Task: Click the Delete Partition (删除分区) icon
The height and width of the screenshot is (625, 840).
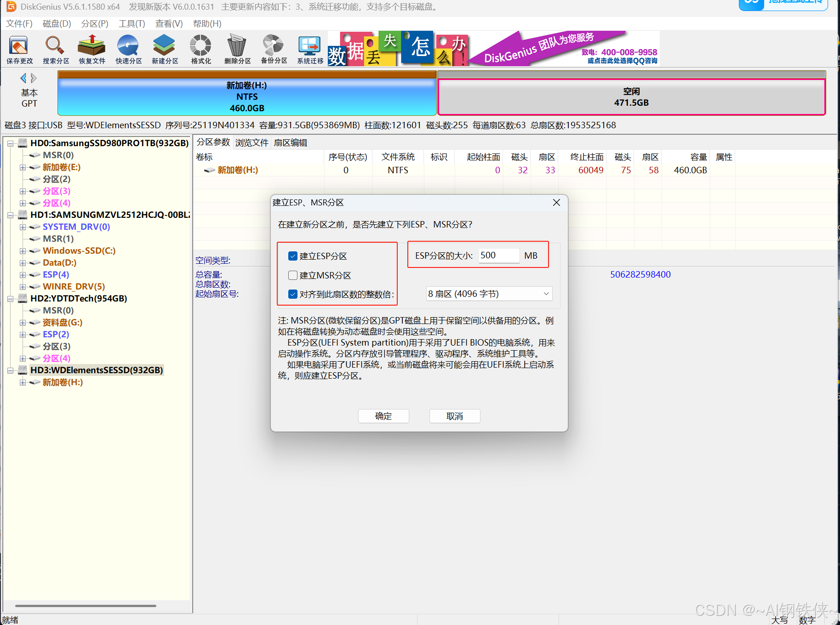Action: tap(237, 49)
